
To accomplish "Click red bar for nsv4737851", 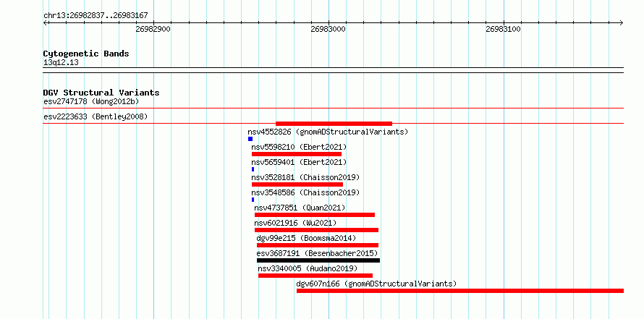I will [x=315, y=215].
